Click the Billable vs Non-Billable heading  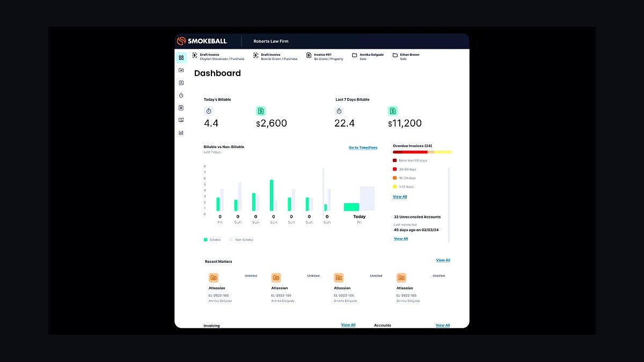(x=224, y=147)
